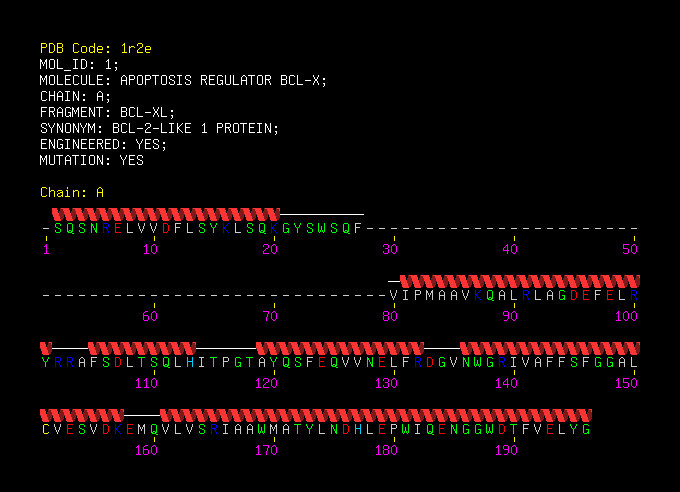Viewport: 680px width, 492px height.
Task: Click the residue number 140 marker
Action: tap(506, 384)
